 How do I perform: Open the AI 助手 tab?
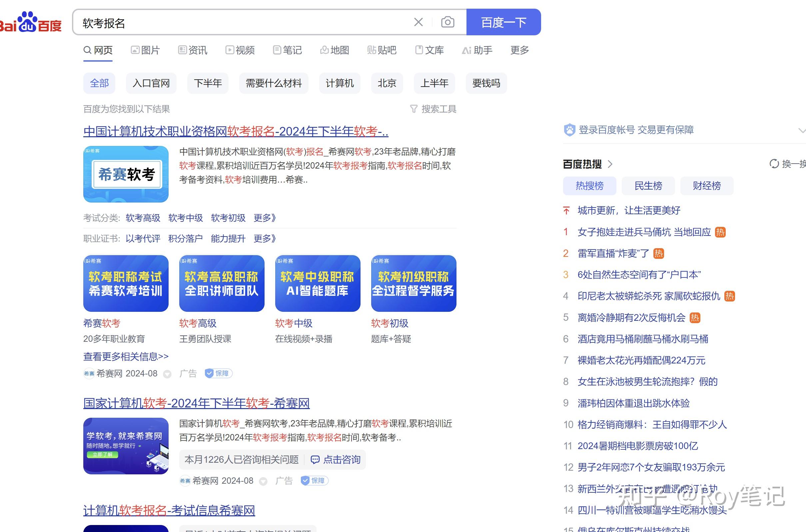477,50
